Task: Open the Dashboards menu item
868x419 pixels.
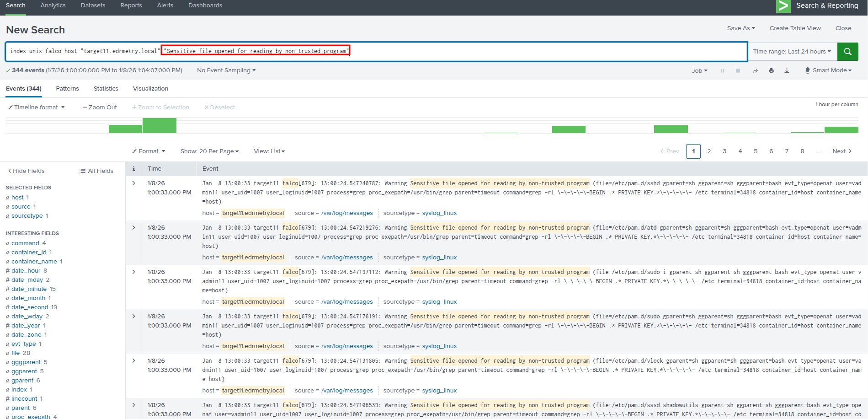Action: pyautogui.click(x=205, y=5)
